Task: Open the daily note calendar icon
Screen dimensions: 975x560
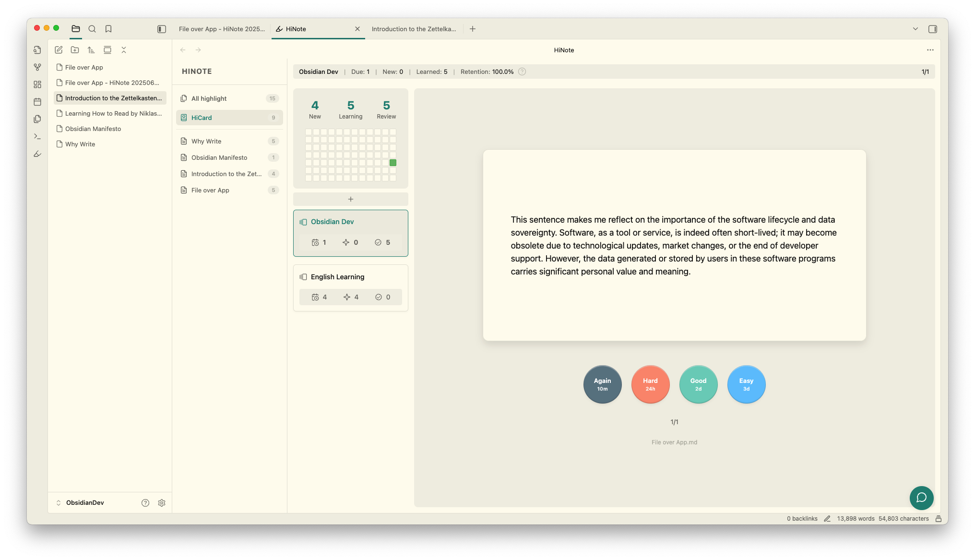Action: (37, 102)
